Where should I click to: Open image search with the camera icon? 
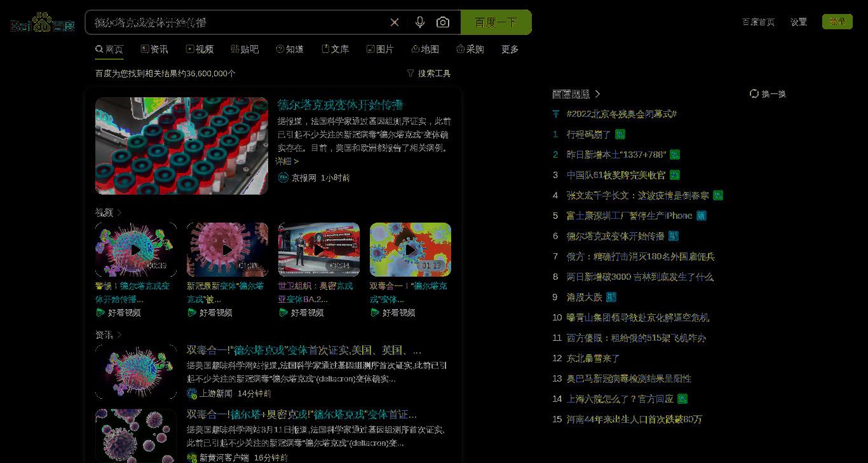443,22
